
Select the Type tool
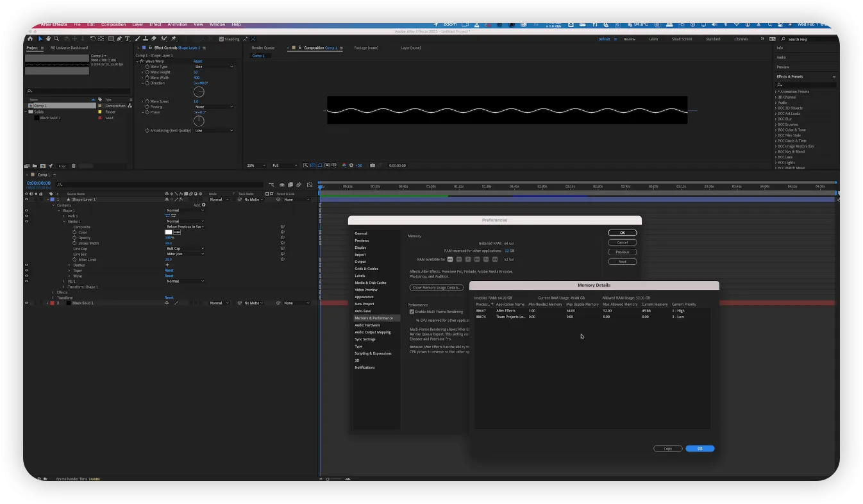[x=127, y=38]
